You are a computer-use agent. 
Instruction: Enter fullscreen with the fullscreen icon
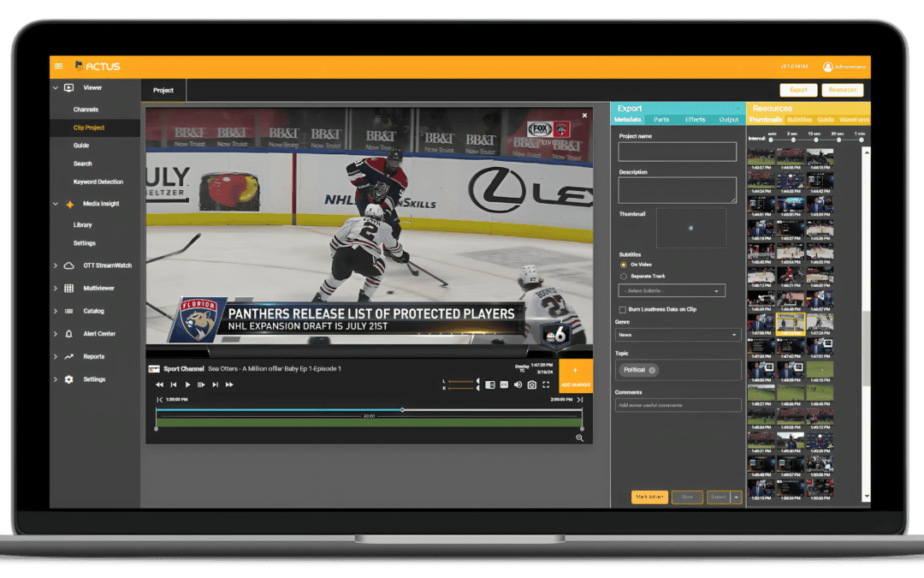(546, 384)
